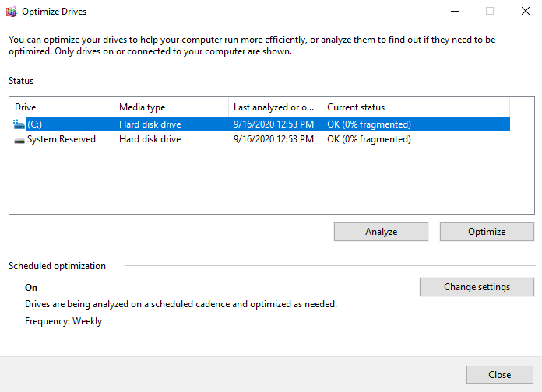The image size is (542, 392).
Task: Select the (C:) drive icon
Action: 19,124
